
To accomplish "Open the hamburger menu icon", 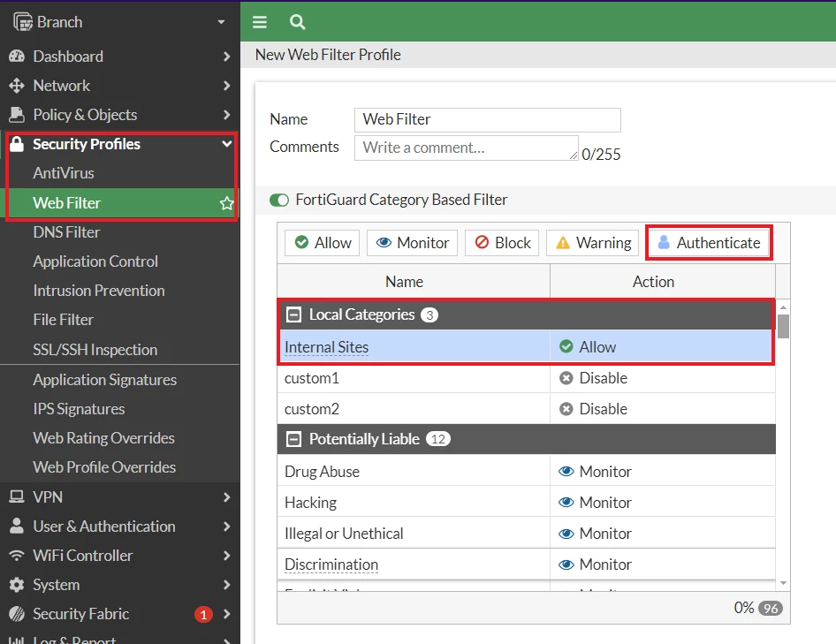I will tap(260, 22).
